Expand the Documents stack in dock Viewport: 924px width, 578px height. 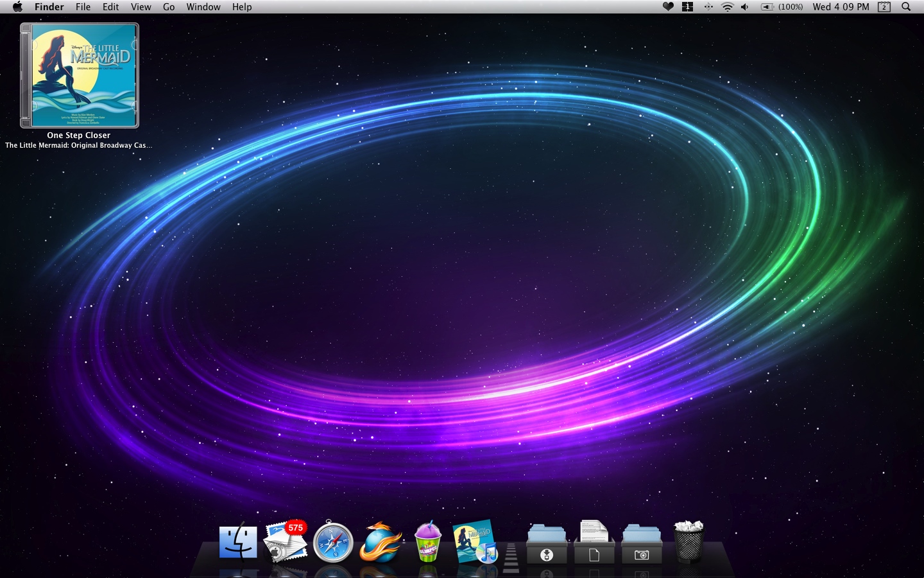point(594,545)
